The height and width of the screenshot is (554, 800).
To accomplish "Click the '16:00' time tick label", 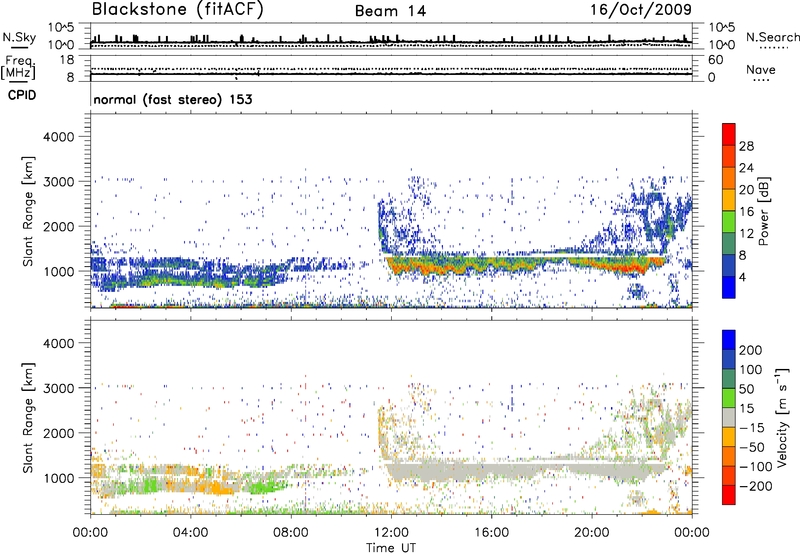I will pos(491,533).
